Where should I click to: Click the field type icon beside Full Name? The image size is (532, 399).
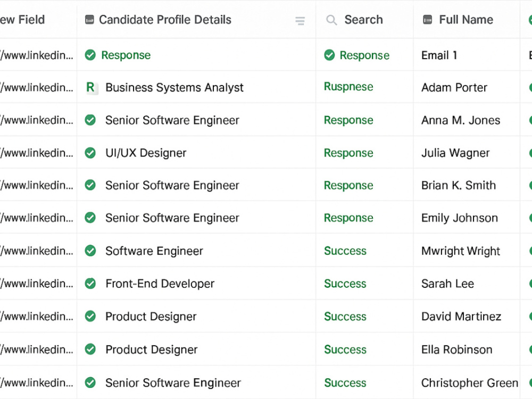point(428,20)
